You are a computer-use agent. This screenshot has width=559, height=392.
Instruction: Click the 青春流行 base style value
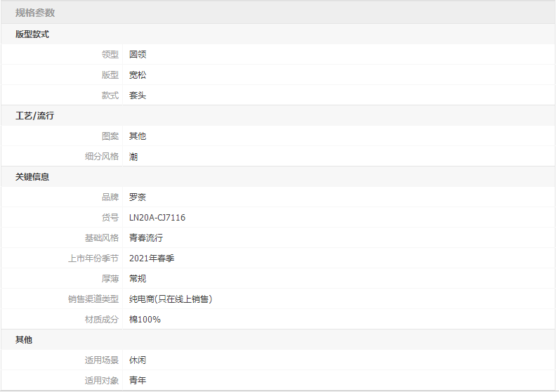(x=146, y=238)
